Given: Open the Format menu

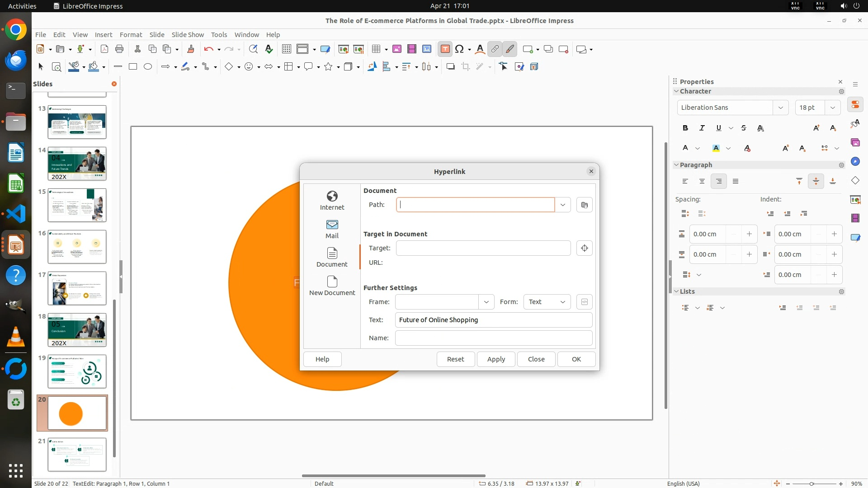Looking at the screenshot, I should [x=131, y=34].
